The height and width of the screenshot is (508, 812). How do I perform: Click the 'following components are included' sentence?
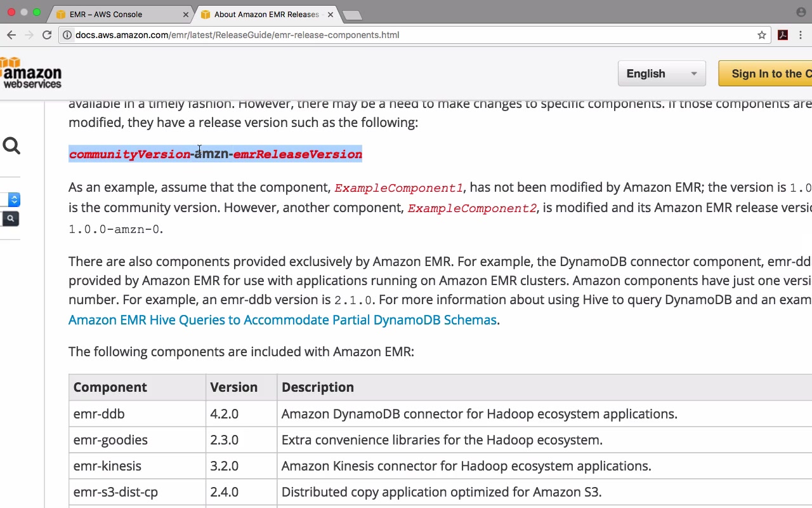pyautogui.click(x=241, y=352)
